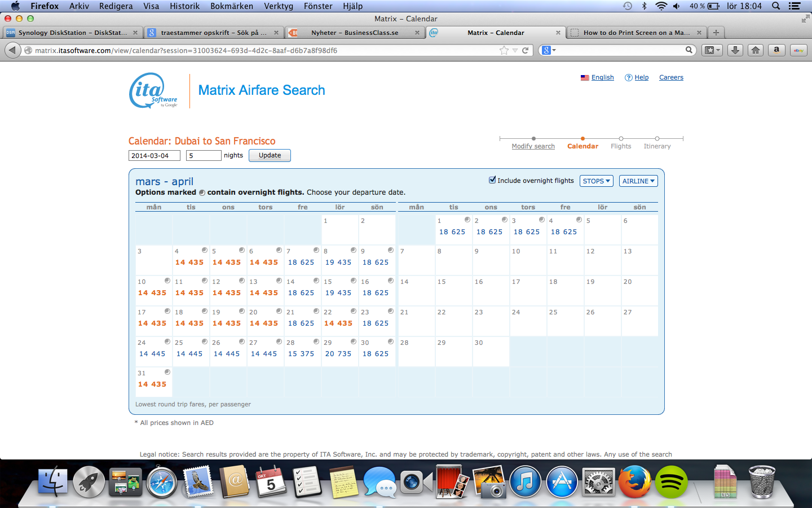Bookmark this page using the star icon
Viewport: 812px width, 508px height.
pos(504,50)
